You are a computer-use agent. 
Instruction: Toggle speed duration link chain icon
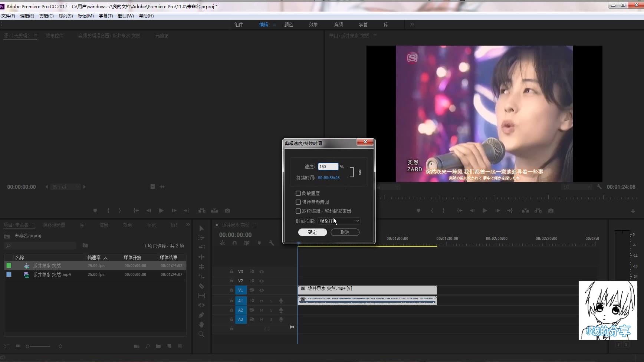point(360,172)
